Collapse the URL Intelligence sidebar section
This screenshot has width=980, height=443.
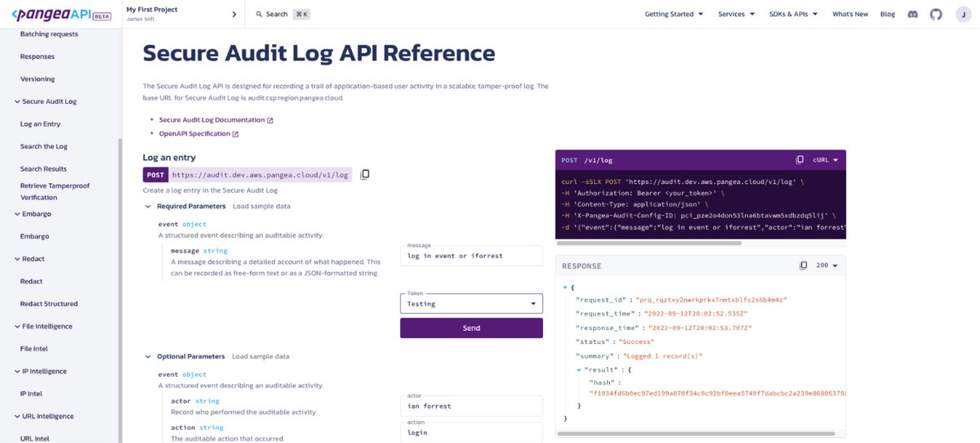click(16, 416)
